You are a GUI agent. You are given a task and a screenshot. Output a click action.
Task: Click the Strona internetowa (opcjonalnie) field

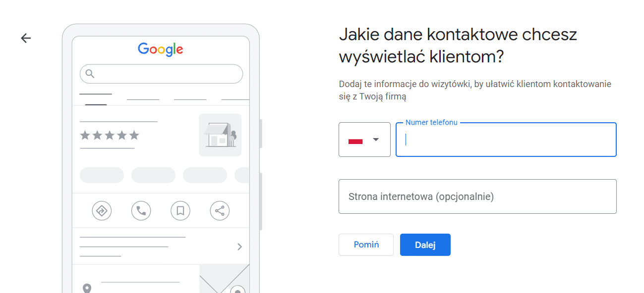[477, 196]
